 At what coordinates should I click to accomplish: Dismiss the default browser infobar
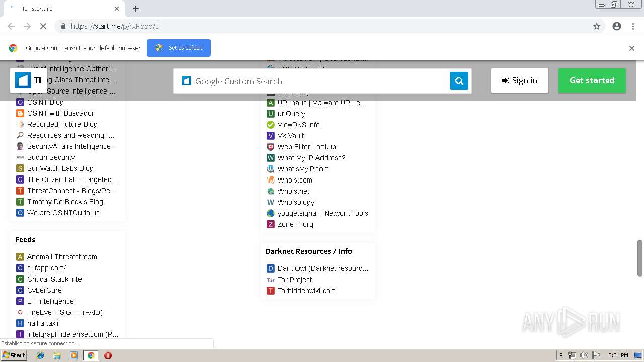point(632,48)
